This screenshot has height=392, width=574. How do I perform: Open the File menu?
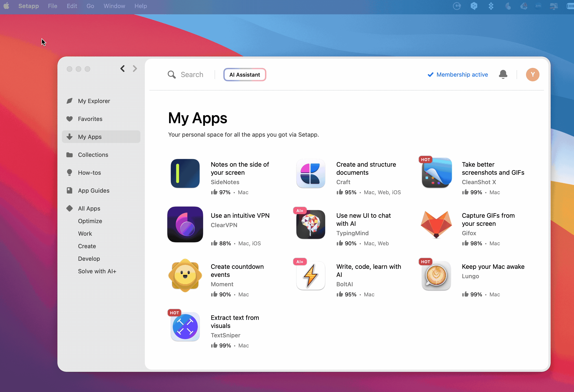(53, 6)
